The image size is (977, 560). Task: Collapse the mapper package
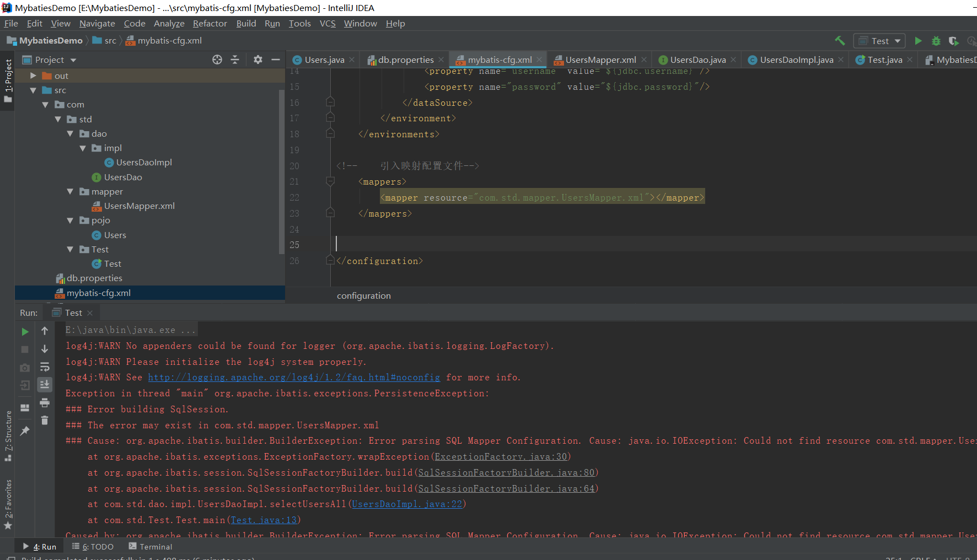coord(70,191)
